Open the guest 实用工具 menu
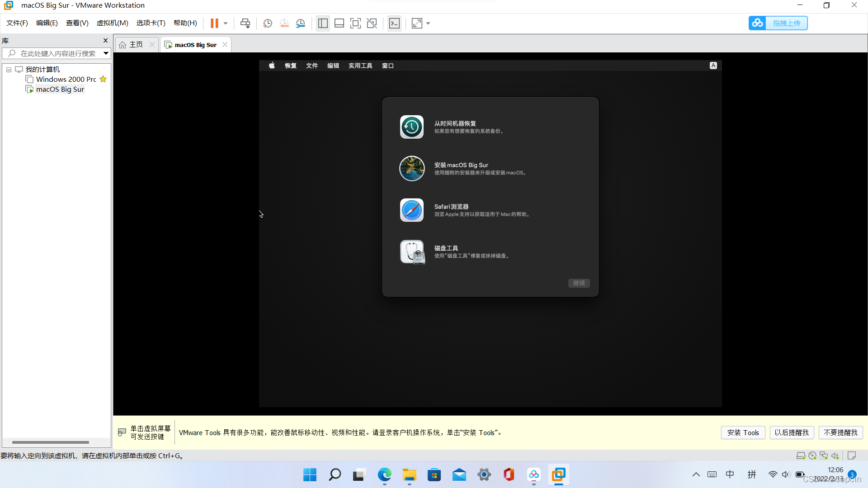 click(360, 66)
